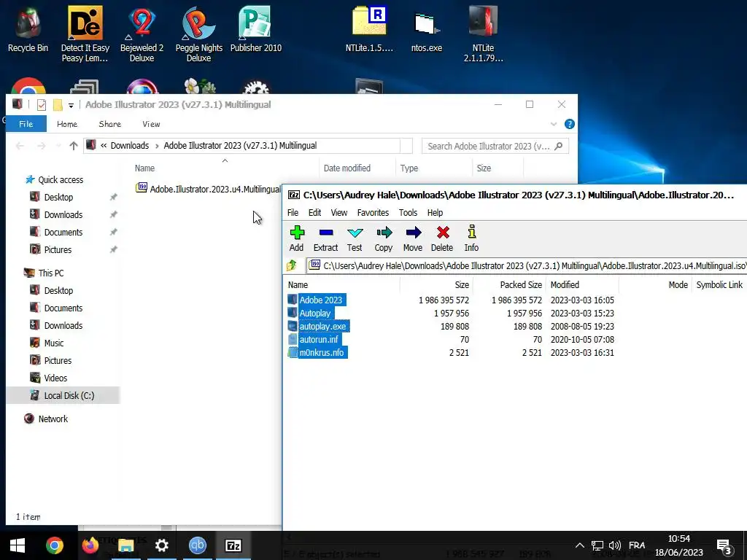Viewport: 747px width, 560px height.
Task: Click the Search Adobe Illustrator 2023 box
Action: (495, 146)
